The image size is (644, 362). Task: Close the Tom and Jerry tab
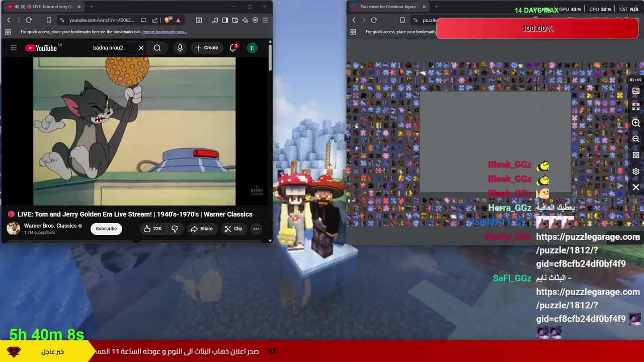coord(79,7)
